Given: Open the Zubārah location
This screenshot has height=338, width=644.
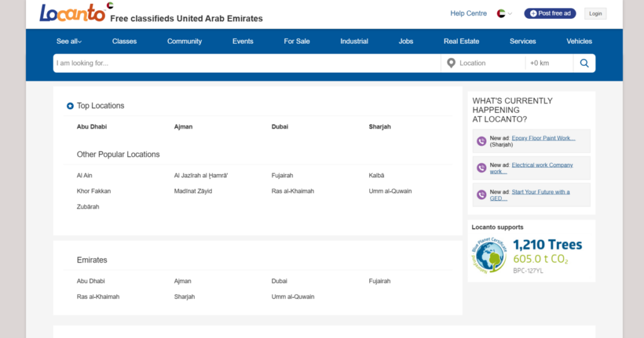Looking at the screenshot, I should pyautogui.click(x=88, y=207).
